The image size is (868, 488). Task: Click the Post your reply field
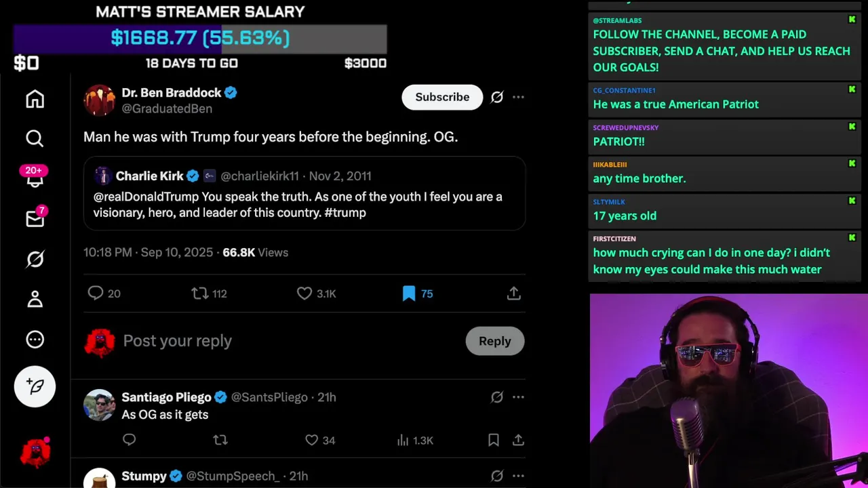pos(288,341)
